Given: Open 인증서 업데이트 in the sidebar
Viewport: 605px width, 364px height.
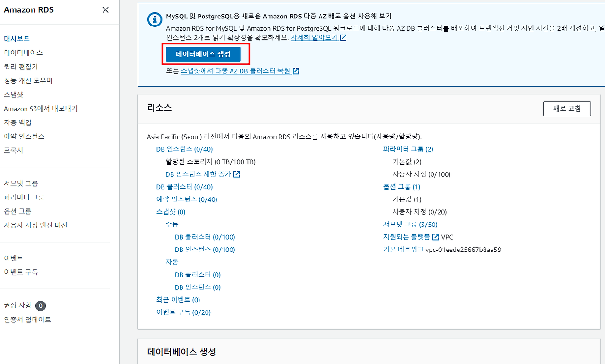Looking at the screenshot, I should (27, 320).
